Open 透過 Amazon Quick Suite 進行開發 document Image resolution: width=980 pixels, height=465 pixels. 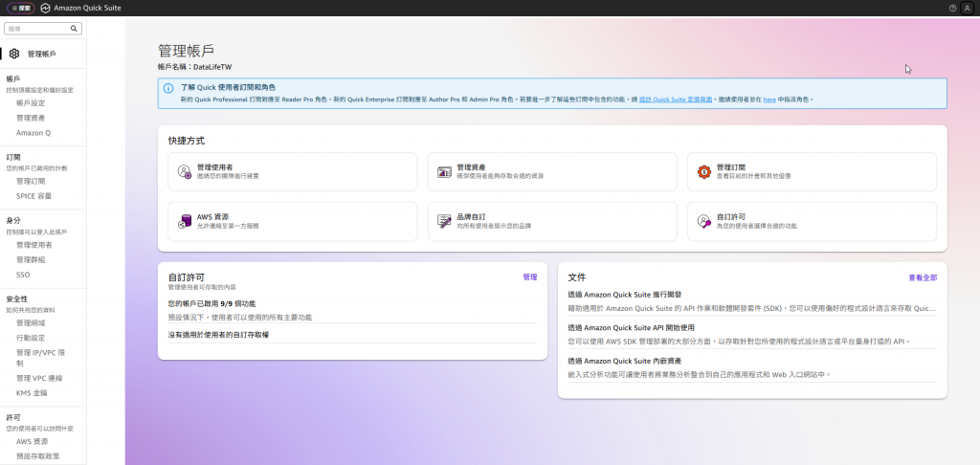[624, 295]
